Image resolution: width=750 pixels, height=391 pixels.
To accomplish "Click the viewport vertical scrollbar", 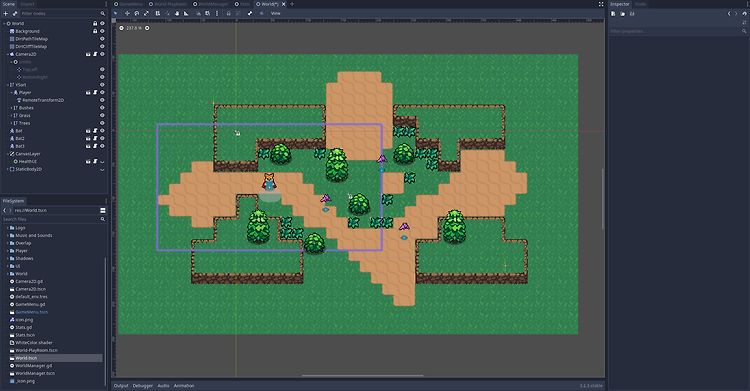I will click(x=603, y=199).
